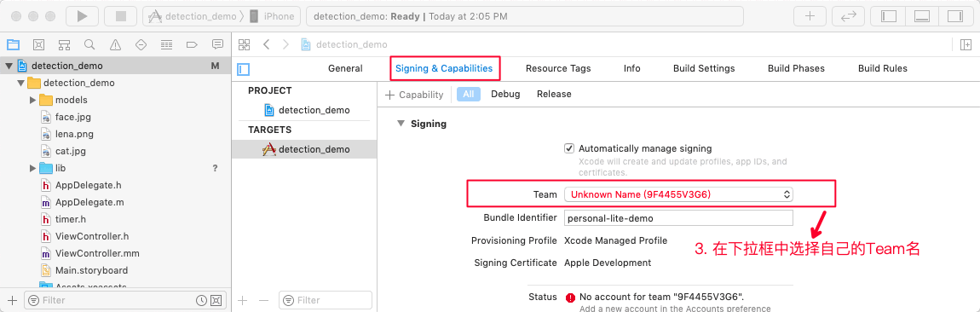Image resolution: width=980 pixels, height=312 pixels.
Task: Go forward in editor history
Action: pos(285,44)
